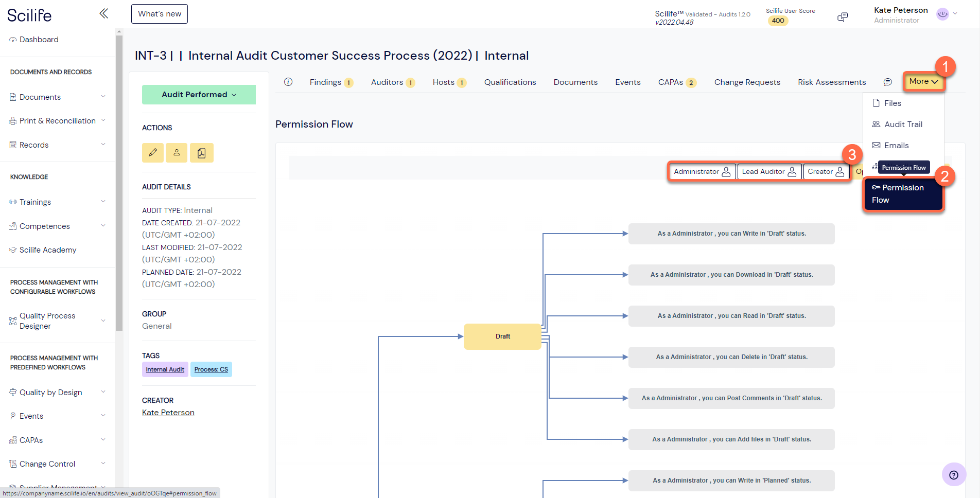The height and width of the screenshot is (498, 980).
Task: Switch to the Qualifications tab
Action: [x=510, y=82]
